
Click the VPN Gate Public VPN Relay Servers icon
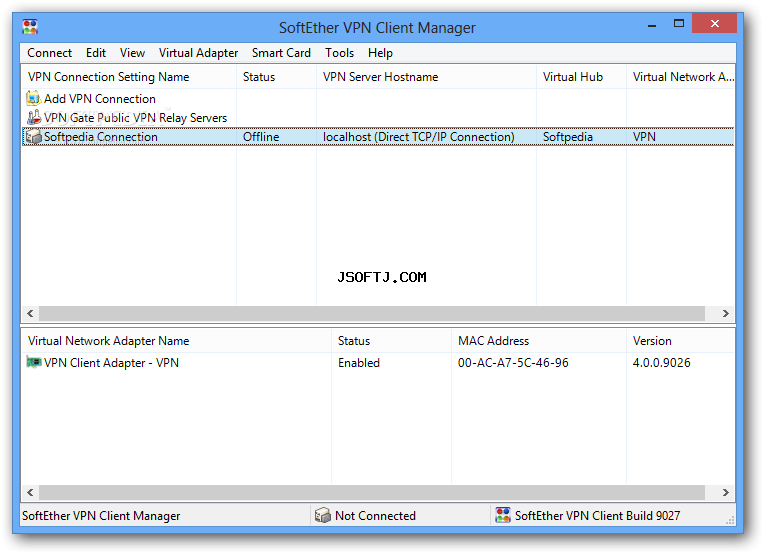[x=33, y=117]
